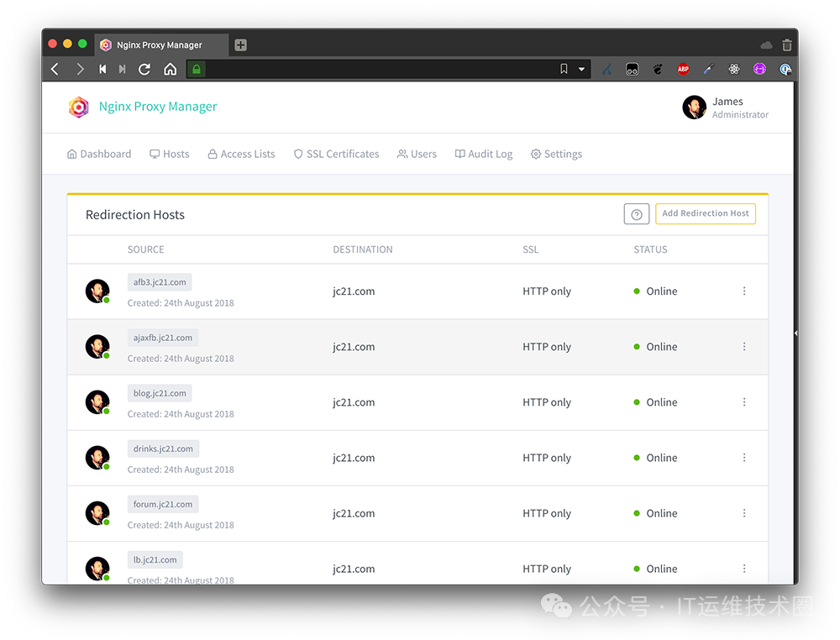Click the lb.jc21.com source tag
Image resolution: width=840 pixels, height=640 pixels.
(x=155, y=559)
